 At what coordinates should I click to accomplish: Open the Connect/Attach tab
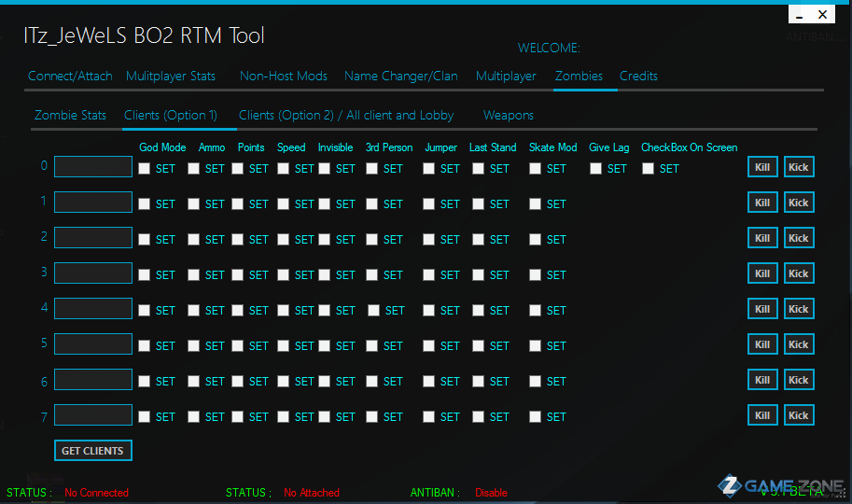(x=70, y=77)
